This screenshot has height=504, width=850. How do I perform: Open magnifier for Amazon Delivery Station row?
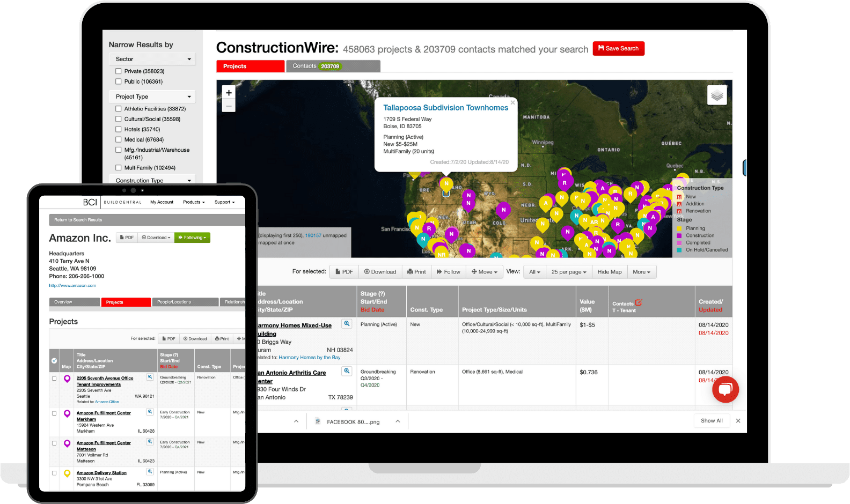[x=150, y=471]
